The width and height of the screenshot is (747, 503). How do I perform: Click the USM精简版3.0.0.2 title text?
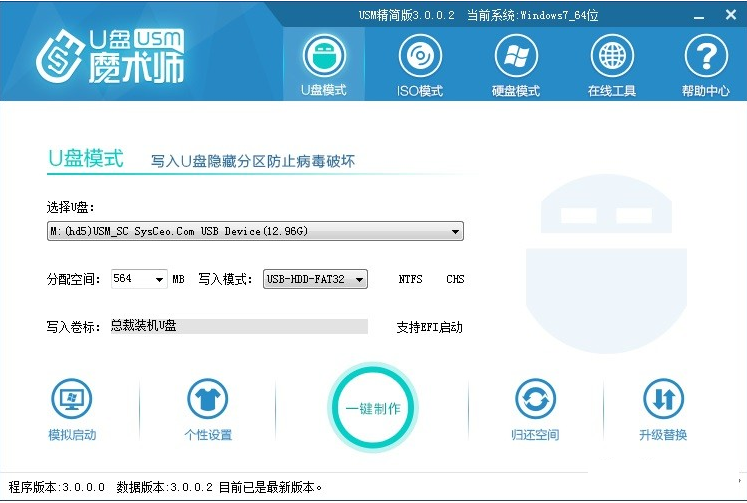tap(407, 15)
